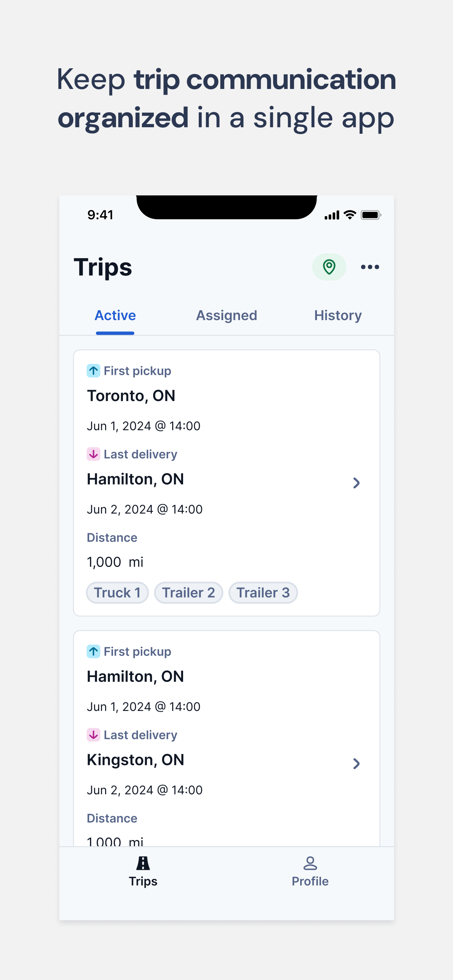The height and width of the screenshot is (980, 453).
Task: Open the Toronto, ON trip card
Action: pyautogui.click(x=226, y=483)
